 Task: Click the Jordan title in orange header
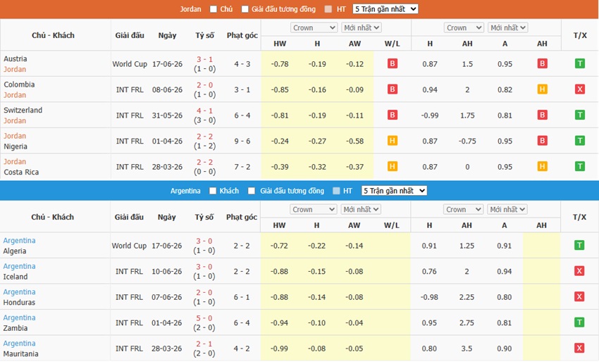click(191, 9)
